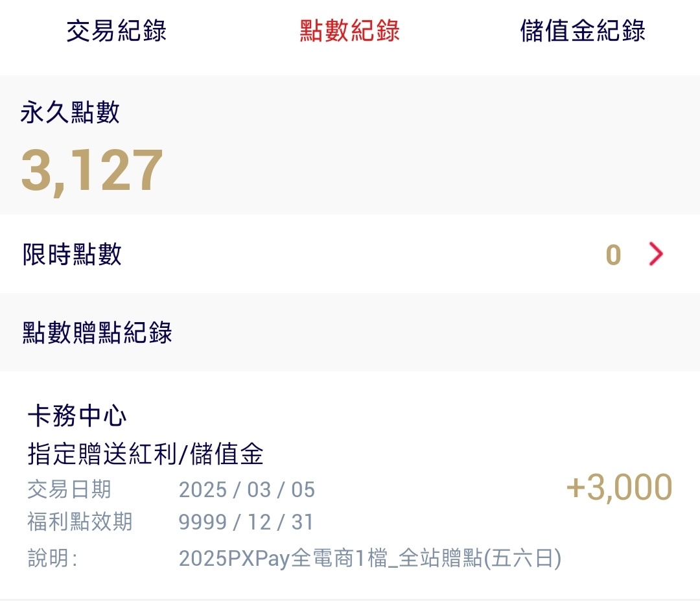Open the 儲值金紀錄 tab
The image size is (700, 606).
(x=583, y=31)
